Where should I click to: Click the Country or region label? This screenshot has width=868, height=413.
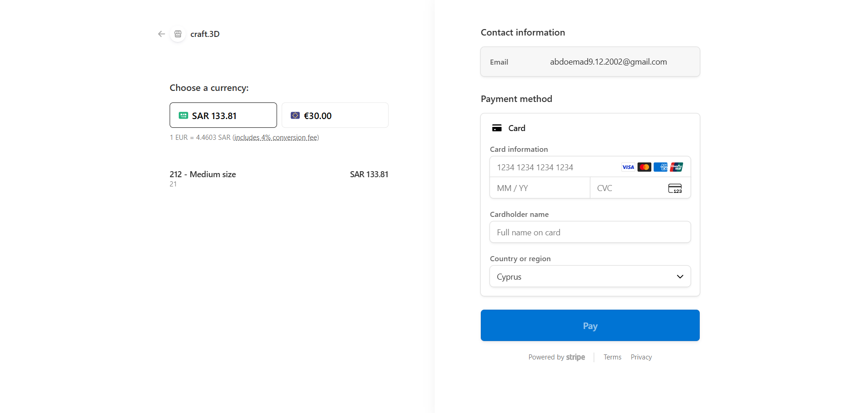(520, 258)
